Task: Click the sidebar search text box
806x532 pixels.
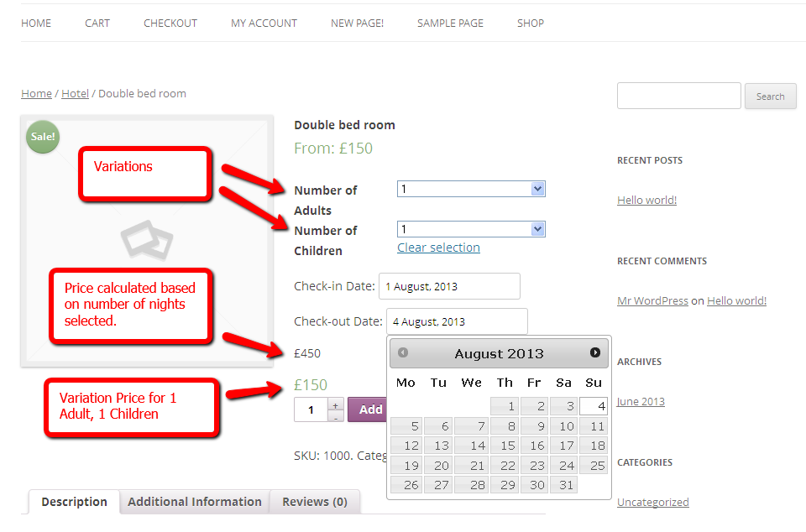Action: (678, 96)
